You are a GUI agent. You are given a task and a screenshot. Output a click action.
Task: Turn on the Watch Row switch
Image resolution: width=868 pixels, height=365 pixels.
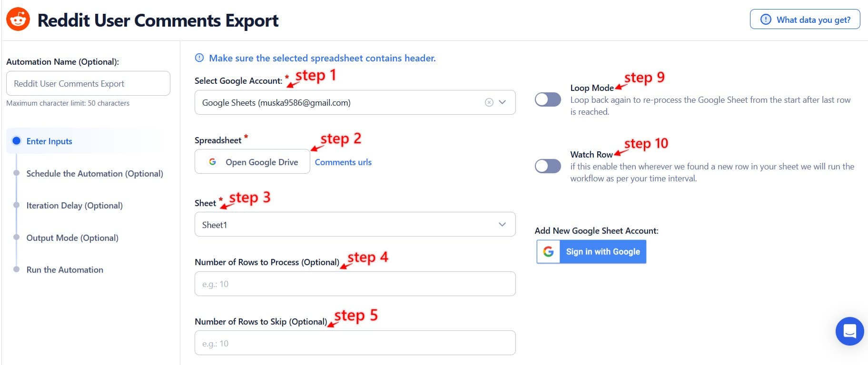click(548, 166)
